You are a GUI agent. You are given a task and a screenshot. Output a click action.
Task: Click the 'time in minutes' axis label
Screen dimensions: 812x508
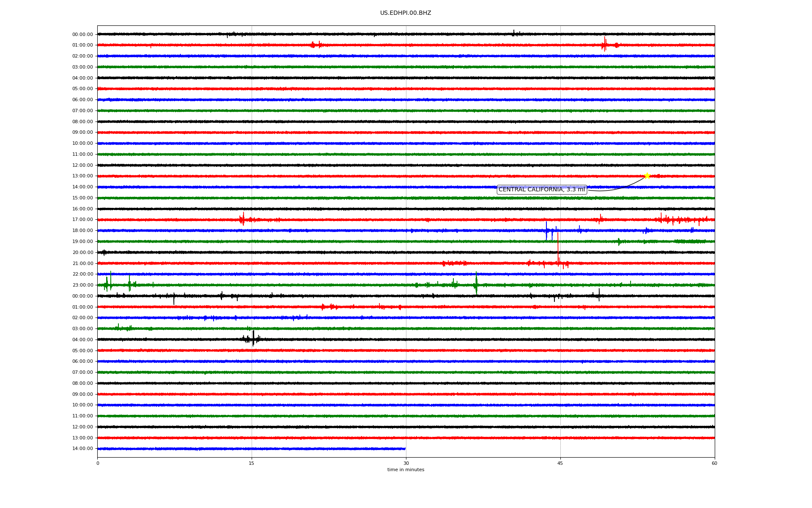tap(406, 470)
